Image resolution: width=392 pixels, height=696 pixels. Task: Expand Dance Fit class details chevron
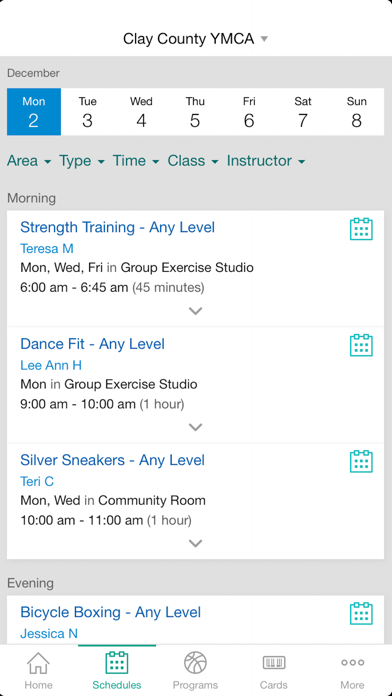point(195,427)
